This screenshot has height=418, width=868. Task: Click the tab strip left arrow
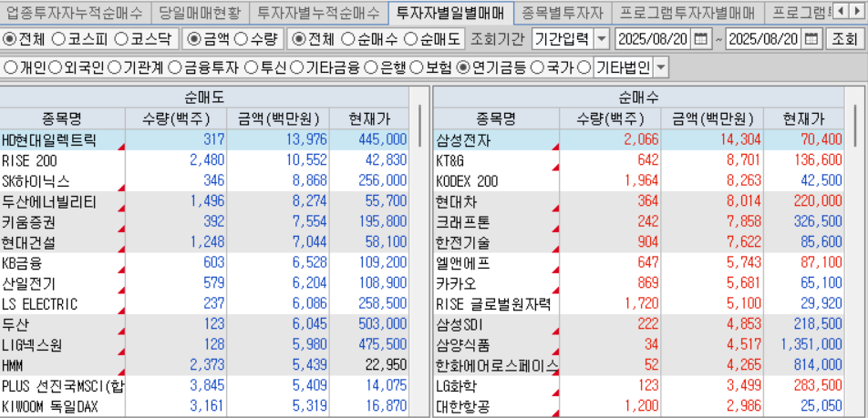coord(842,11)
